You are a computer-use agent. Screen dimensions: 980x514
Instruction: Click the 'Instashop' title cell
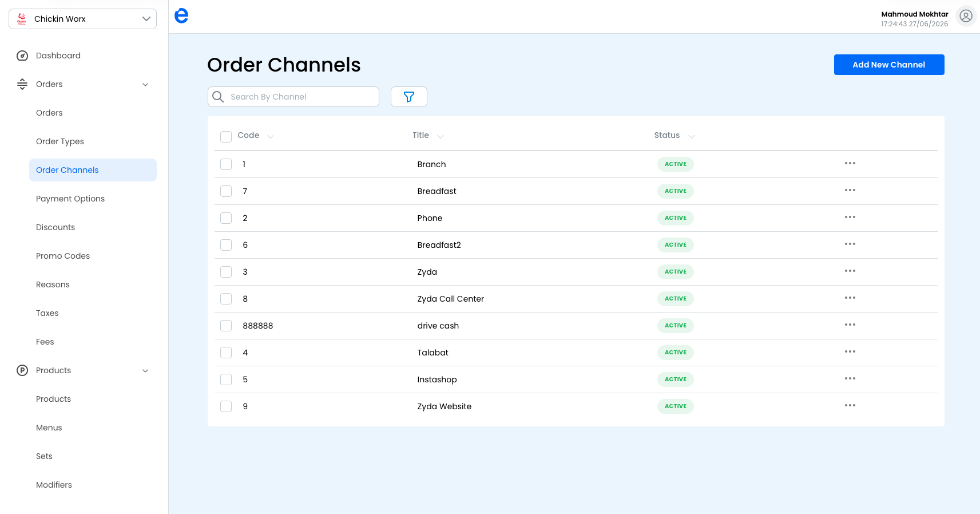437,379
